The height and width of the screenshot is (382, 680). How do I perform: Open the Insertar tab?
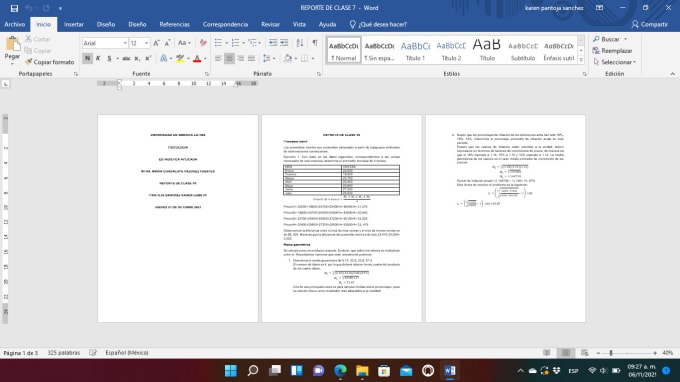click(74, 24)
